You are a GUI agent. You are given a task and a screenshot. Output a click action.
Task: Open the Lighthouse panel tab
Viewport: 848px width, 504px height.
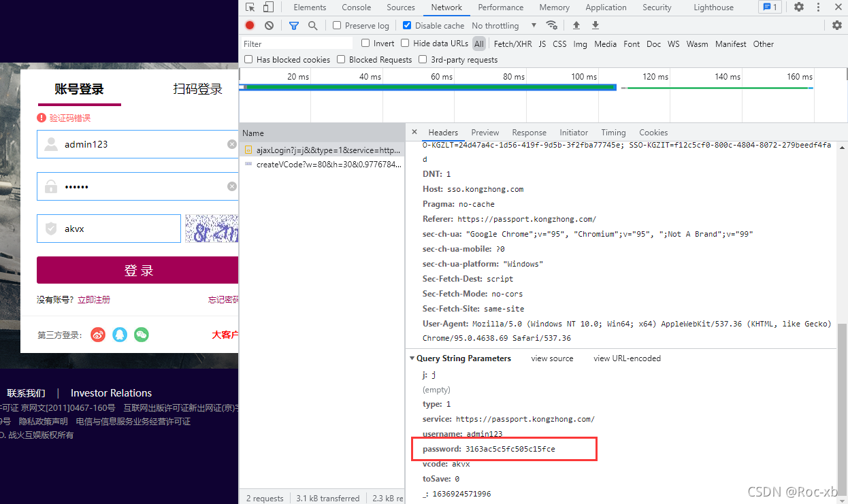pyautogui.click(x=713, y=7)
